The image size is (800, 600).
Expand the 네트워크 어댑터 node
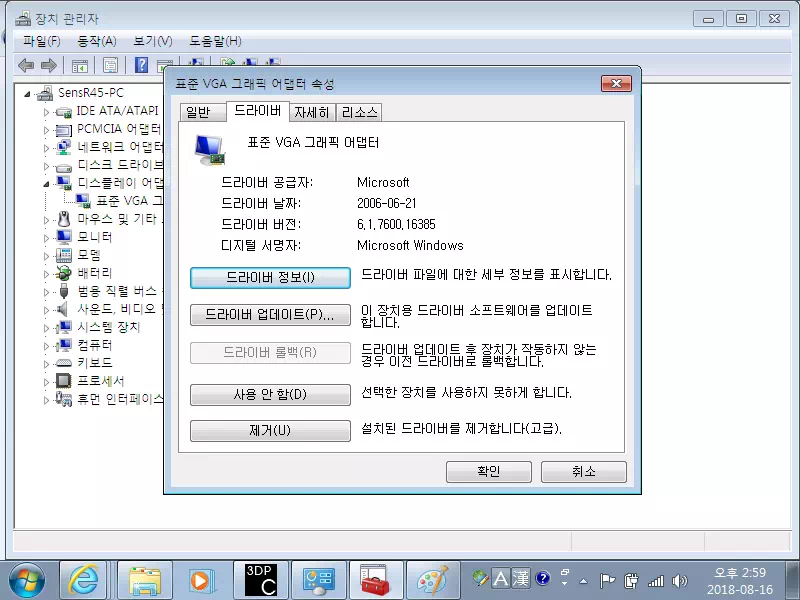(46, 148)
